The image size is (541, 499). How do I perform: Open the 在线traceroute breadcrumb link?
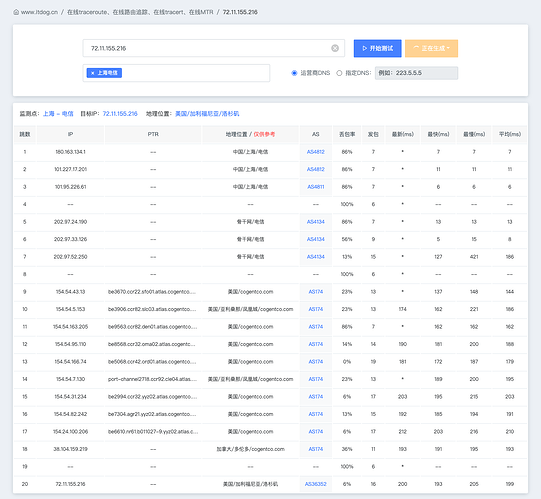coord(140,12)
